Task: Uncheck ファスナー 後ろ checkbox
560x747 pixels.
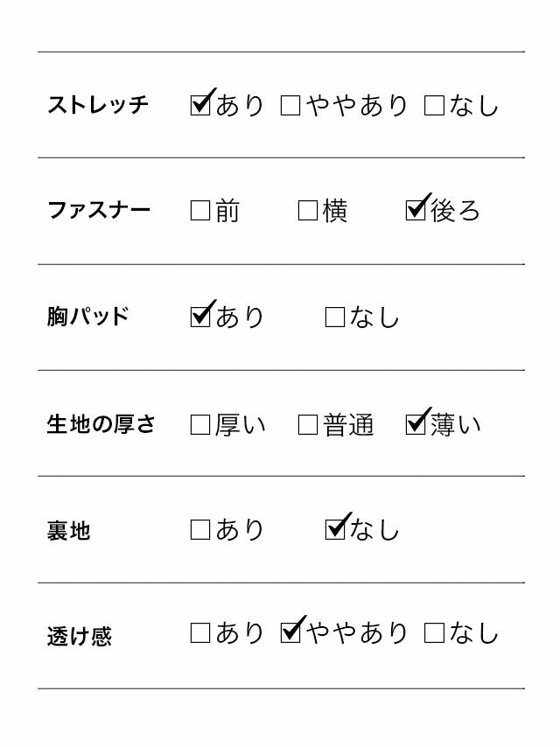Action: 416,211
